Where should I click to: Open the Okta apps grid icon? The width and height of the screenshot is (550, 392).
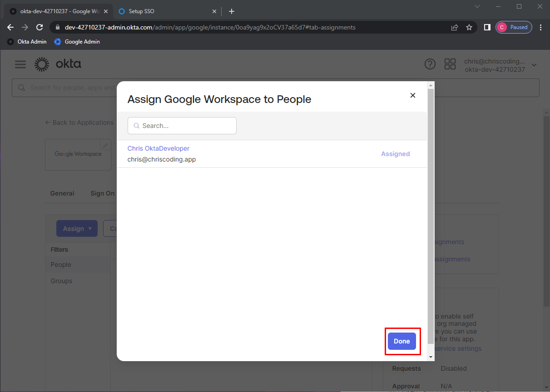pos(450,64)
